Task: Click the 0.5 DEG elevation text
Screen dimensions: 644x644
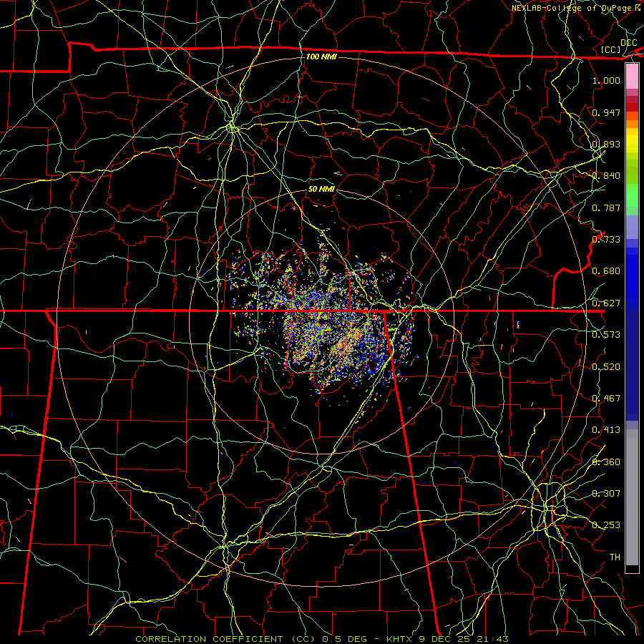Action: point(343,639)
